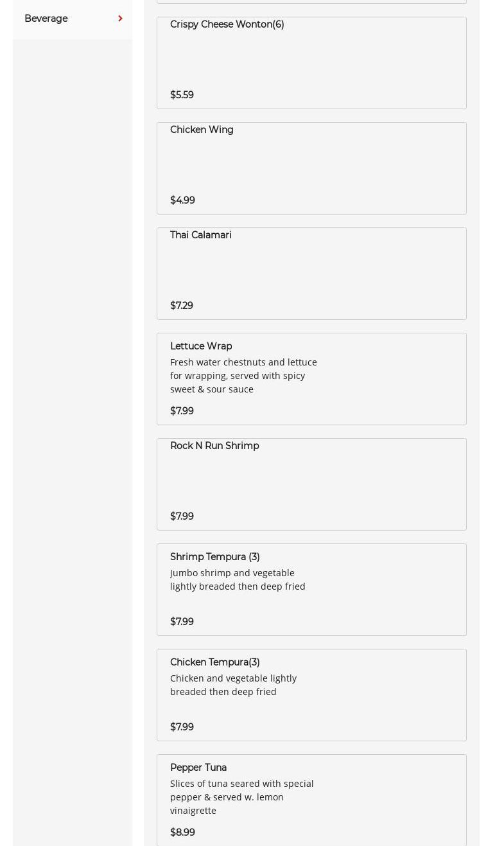This screenshot has width=504, height=846.
Task: Open the Rock N Run Shrimp item
Action: coord(214,446)
